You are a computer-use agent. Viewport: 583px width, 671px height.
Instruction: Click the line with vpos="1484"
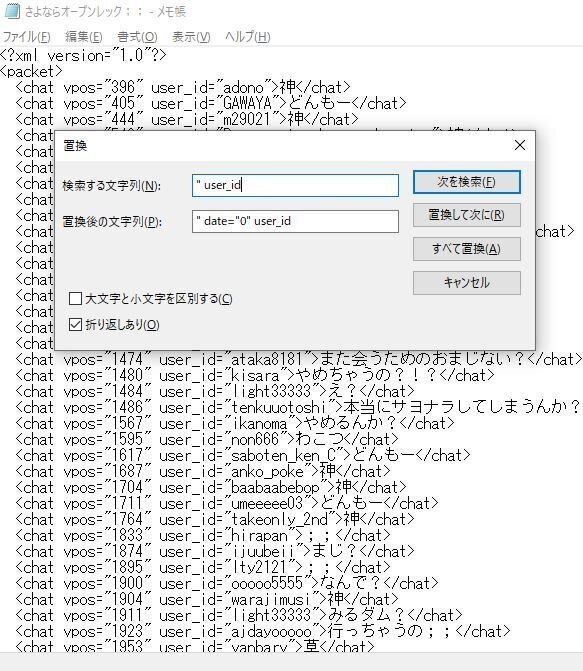pos(215,391)
